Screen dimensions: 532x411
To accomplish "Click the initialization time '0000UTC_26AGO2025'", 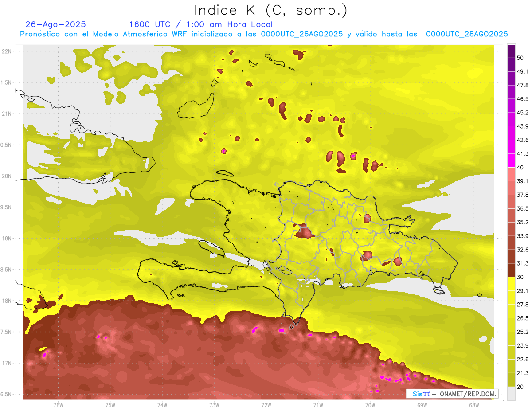I will pos(301,34).
